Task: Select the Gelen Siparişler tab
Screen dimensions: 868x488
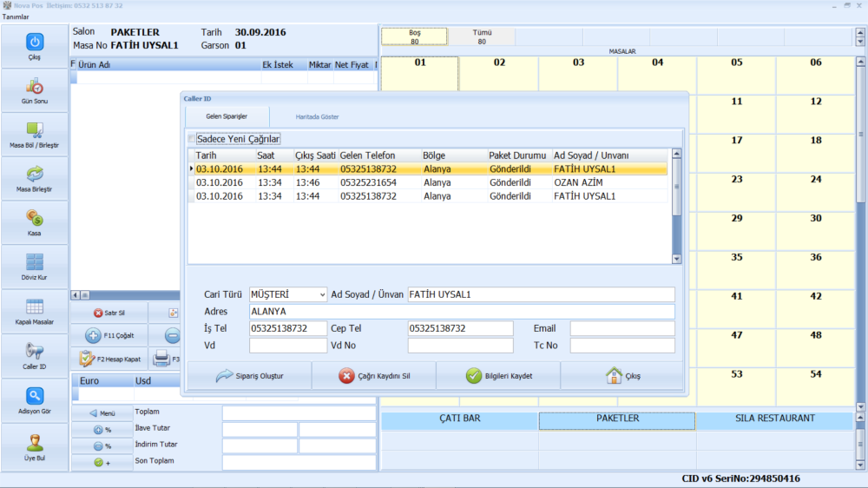Action: click(227, 116)
